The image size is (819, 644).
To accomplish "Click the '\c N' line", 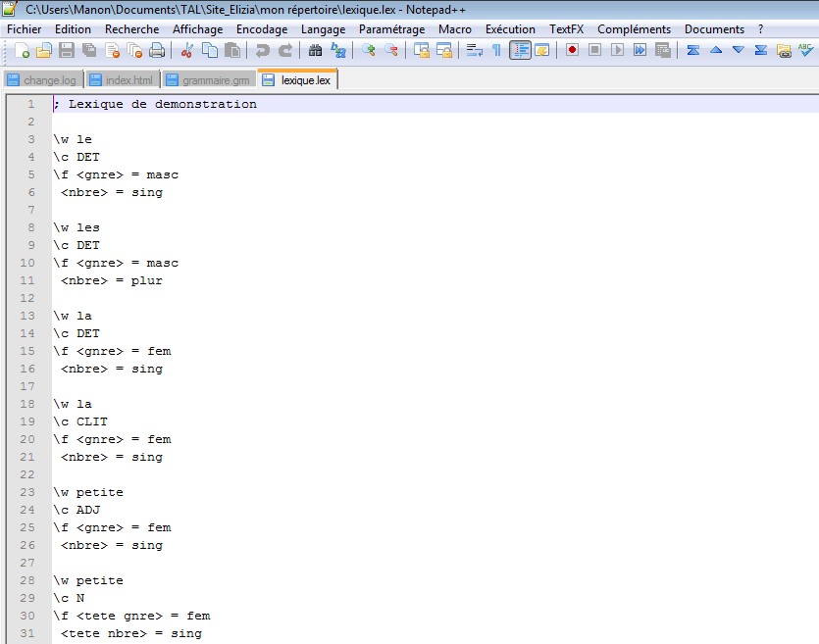I will [69, 598].
